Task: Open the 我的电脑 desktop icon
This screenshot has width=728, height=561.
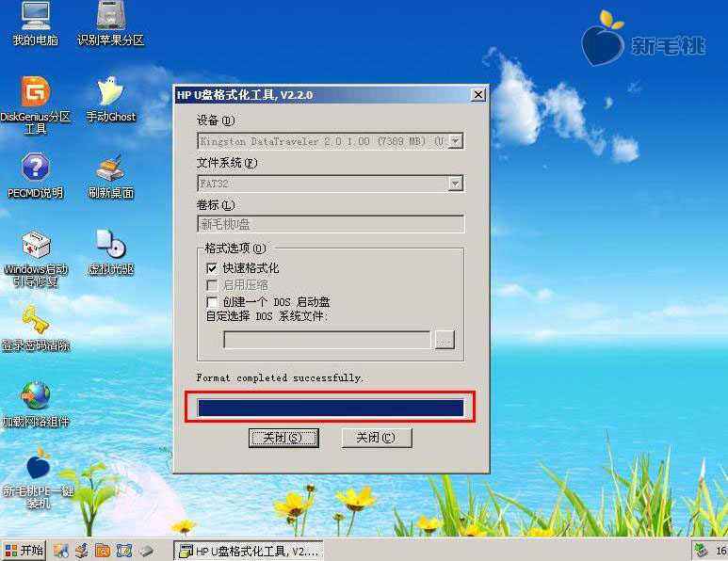Action: 35,24
